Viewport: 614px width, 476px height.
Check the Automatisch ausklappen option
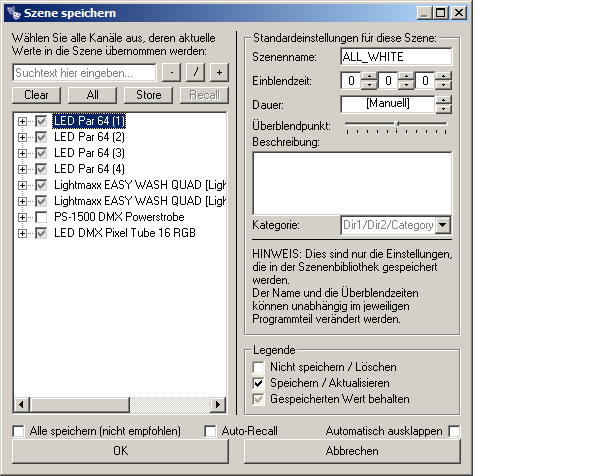click(455, 431)
